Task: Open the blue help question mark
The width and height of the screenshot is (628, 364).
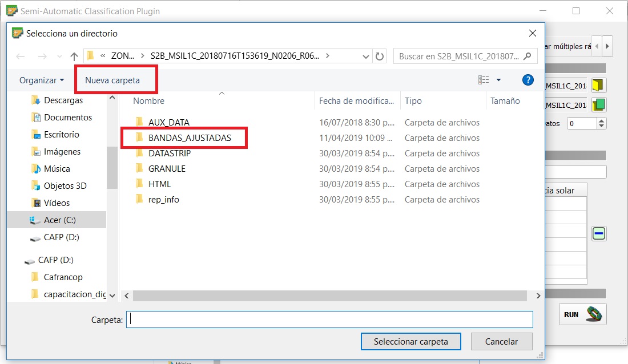Action: point(528,80)
